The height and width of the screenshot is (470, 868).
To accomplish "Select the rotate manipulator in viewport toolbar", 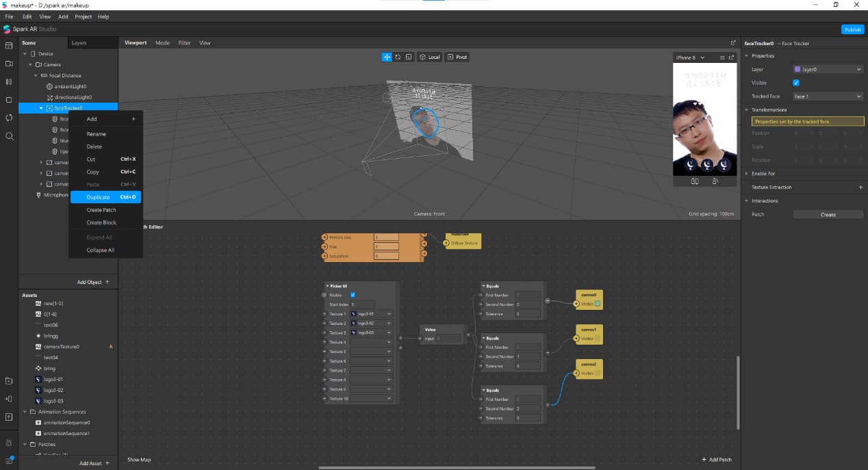I will 398,57.
